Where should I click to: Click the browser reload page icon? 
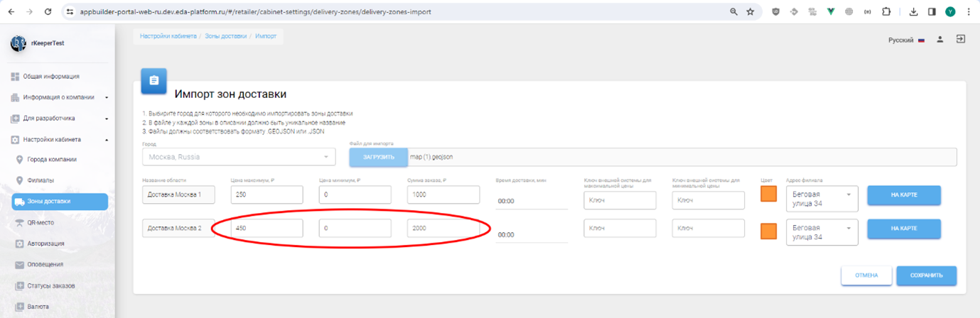pyautogui.click(x=48, y=12)
